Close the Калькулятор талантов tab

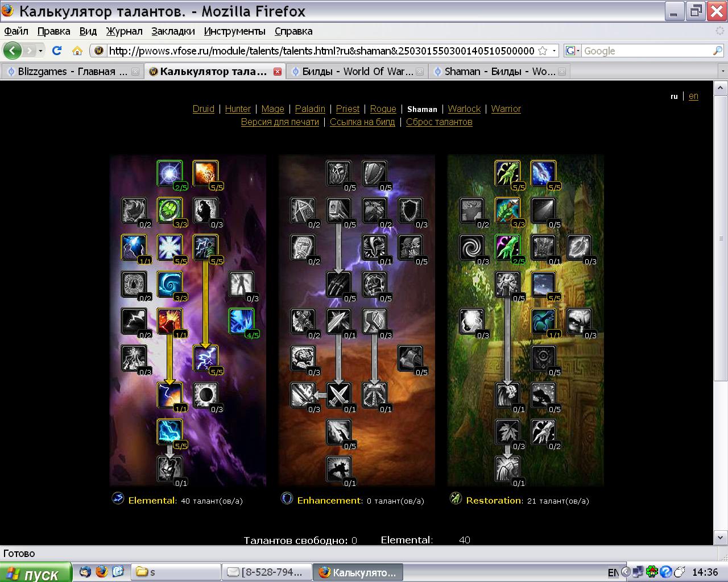278,72
